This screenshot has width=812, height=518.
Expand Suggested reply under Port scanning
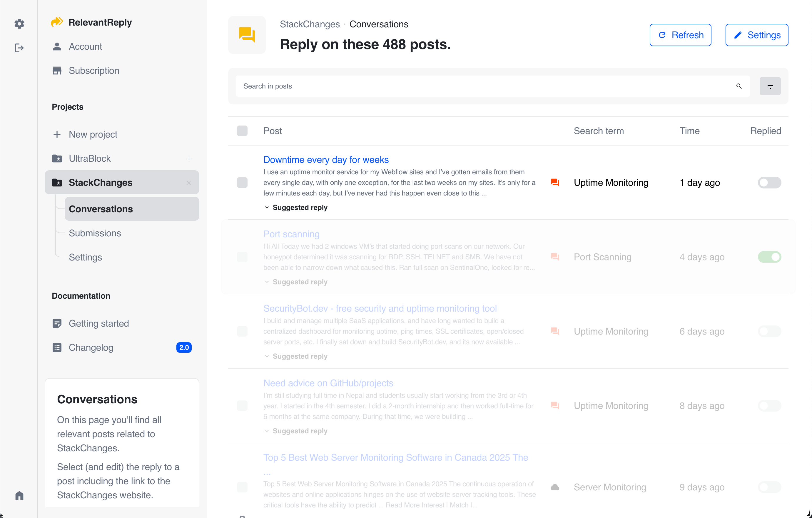296,282
